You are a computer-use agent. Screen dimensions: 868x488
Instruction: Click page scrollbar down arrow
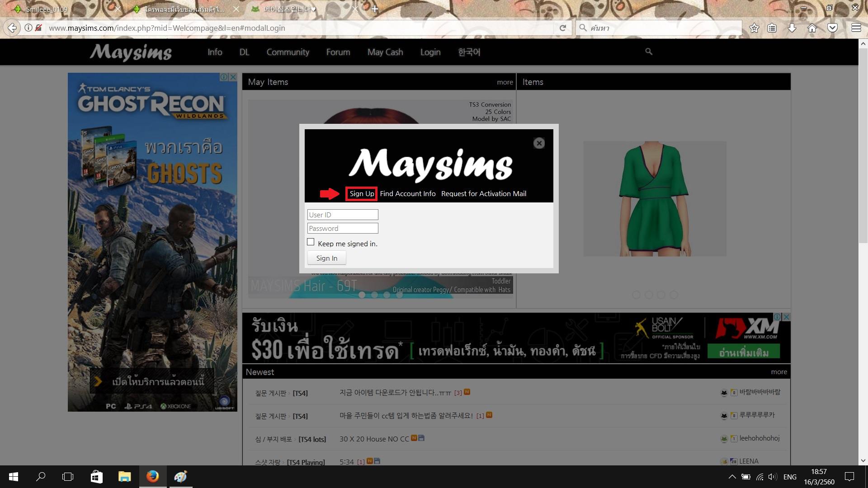pos(863,461)
